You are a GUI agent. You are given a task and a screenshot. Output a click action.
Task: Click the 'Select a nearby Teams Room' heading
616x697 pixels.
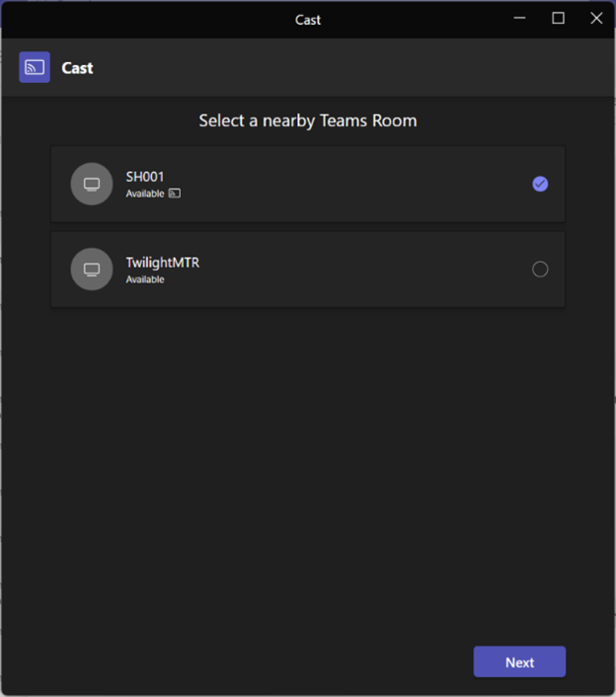pyautogui.click(x=308, y=120)
